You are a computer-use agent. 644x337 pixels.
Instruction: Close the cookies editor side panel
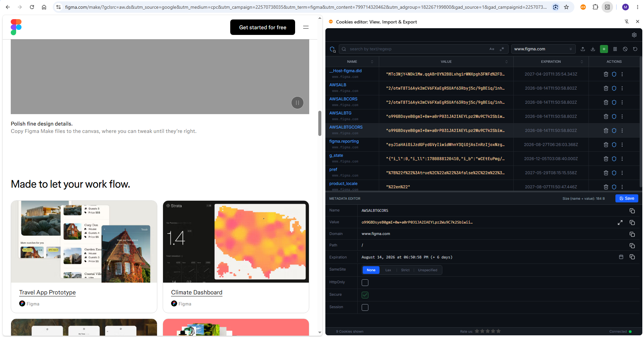[637, 21]
